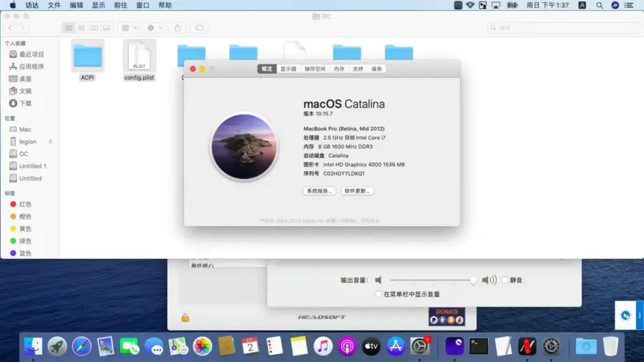Image resolution: width=644 pixels, height=362 pixels.
Task: Click the 系统报告 button
Action: pyautogui.click(x=319, y=191)
